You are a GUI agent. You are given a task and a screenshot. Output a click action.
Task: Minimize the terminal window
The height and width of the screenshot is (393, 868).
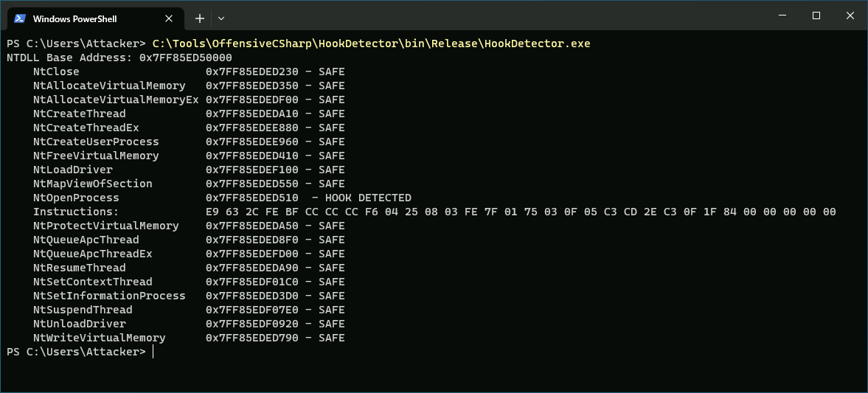782,15
